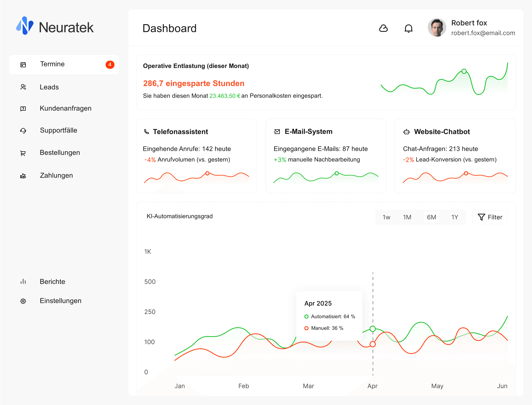Image resolution: width=532 pixels, height=405 pixels.
Task: Go to Kundenanfragen section
Action: point(65,109)
